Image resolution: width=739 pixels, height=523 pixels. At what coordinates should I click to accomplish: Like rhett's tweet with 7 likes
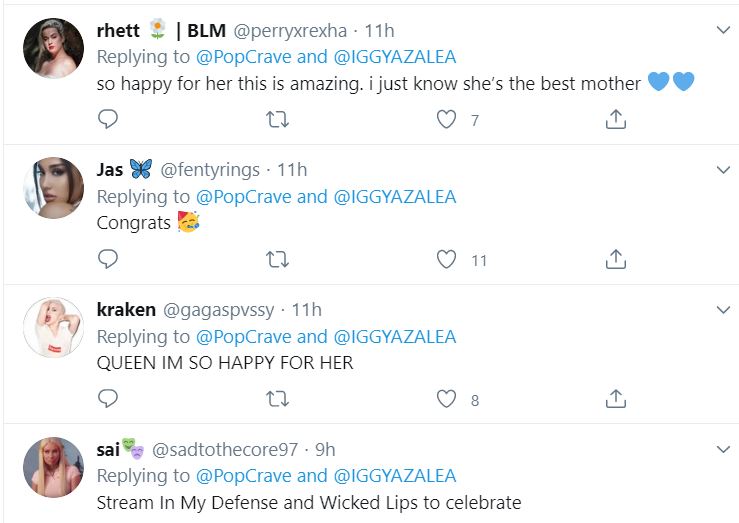[x=447, y=120]
